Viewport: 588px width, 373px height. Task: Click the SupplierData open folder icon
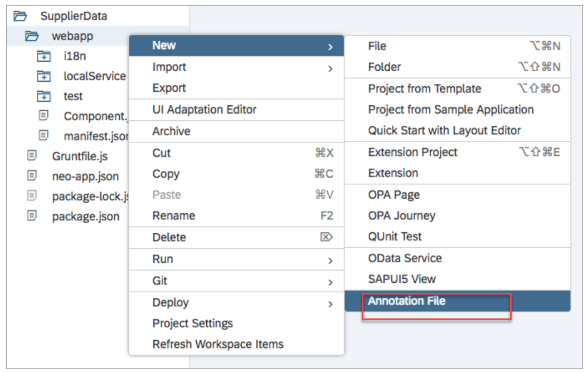19,16
